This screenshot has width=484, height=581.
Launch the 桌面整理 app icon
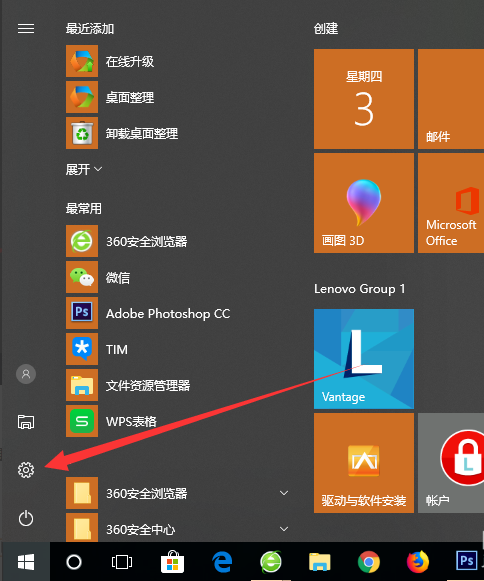82,97
